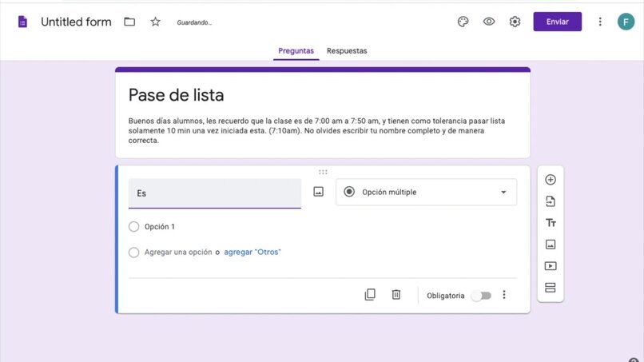Click the question title field containing Es

point(215,193)
